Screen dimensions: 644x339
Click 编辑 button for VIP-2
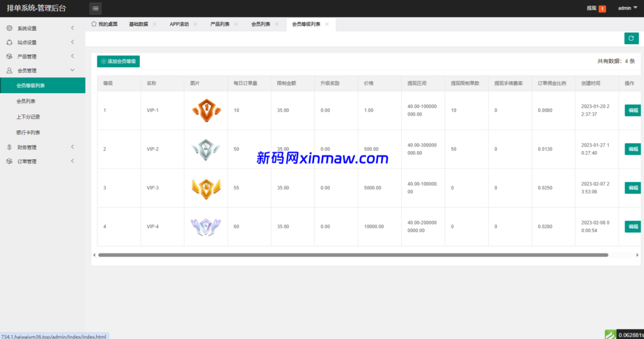coord(633,149)
